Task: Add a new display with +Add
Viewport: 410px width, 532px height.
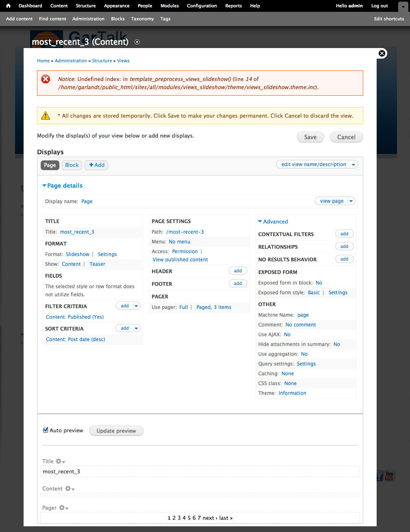Action: click(97, 165)
